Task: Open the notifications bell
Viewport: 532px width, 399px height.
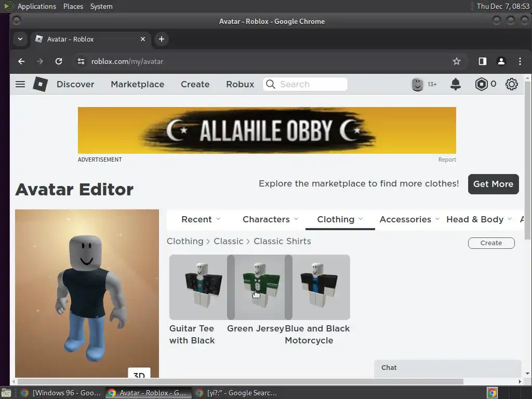Action: click(x=455, y=84)
